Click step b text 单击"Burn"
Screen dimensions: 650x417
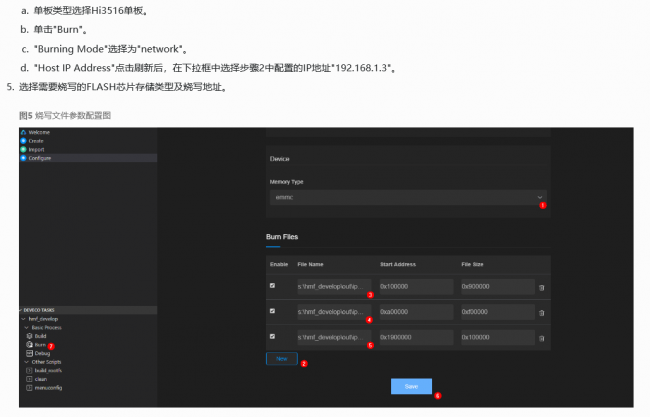pyautogui.click(x=60, y=30)
